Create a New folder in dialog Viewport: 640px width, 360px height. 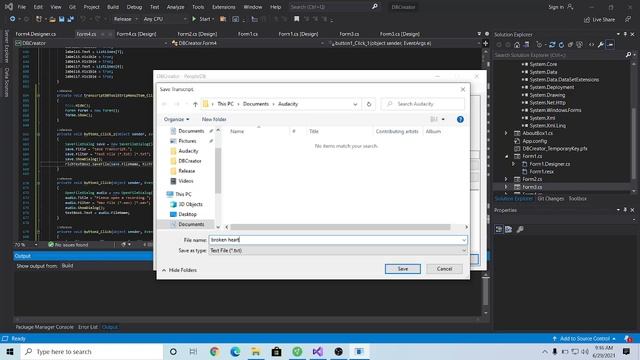pyautogui.click(x=214, y=119)
